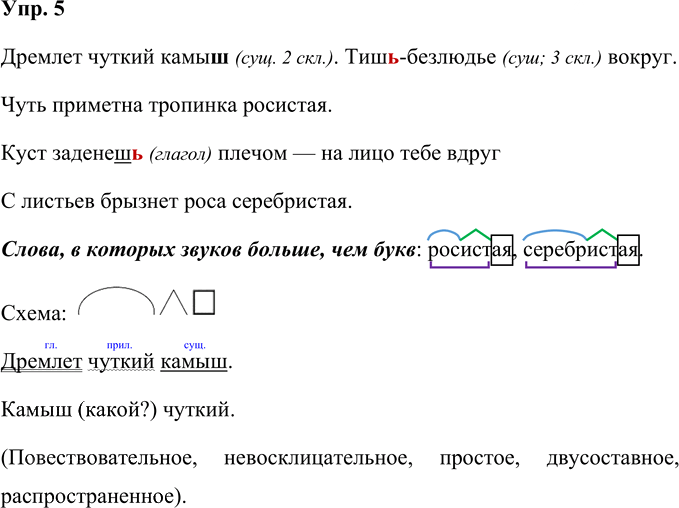Image resolution: width=679 pixels, height=508 pixels.
Task: Click the bold italic phrase "Слова, в которых звуков больше"
Action: (x=162, y=250)
